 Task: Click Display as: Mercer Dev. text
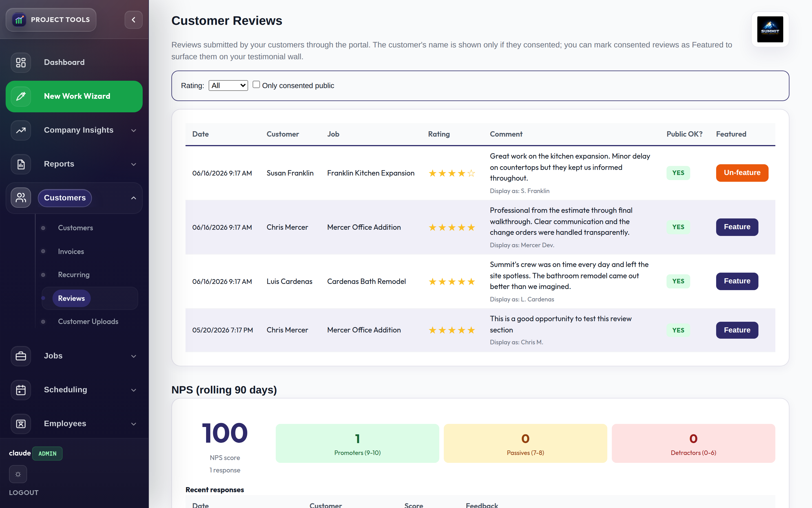(x=522, y=245)
